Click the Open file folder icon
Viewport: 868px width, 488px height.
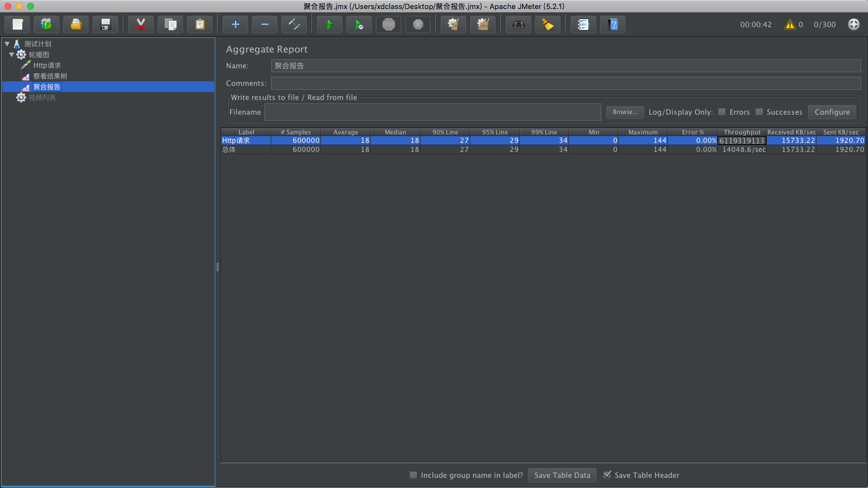(x=76, y=24)
